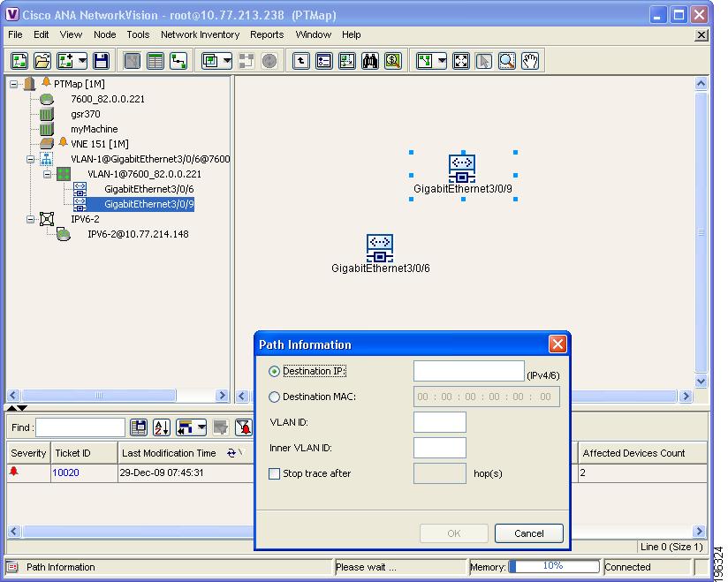Select myMachine in the tree
Image resolution: width=728 pixels, height=582 pixels.
(95, 129)
